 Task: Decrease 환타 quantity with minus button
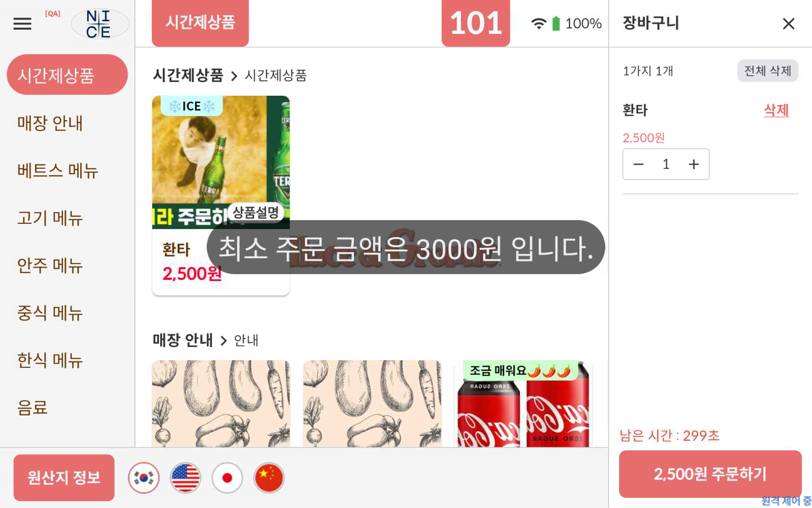[x=639, y=164]
